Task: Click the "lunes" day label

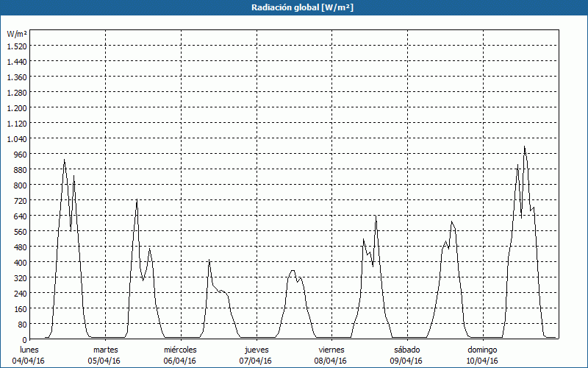Action: (x=29, y=350)
